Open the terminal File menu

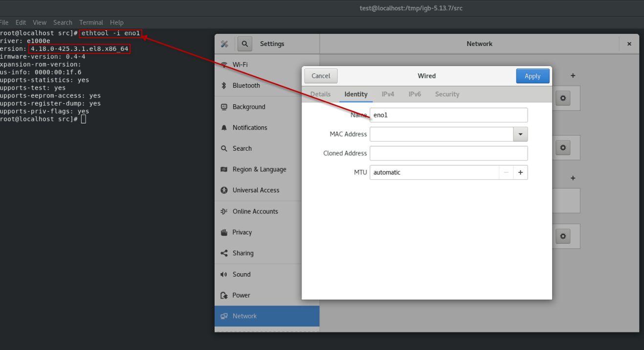(x=4, y=23)
